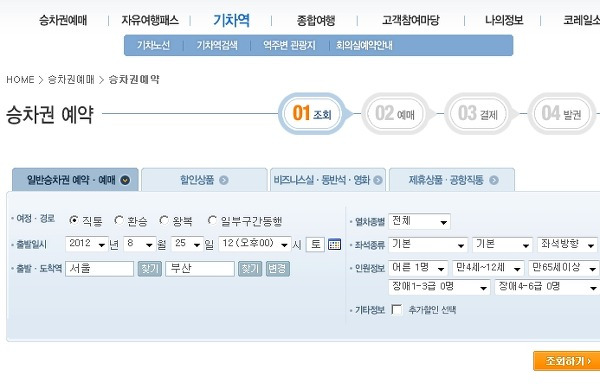This screenshot has height=388, width=600.
Task: Select the 일부구간동행 radio button
Action: point(212,220)
